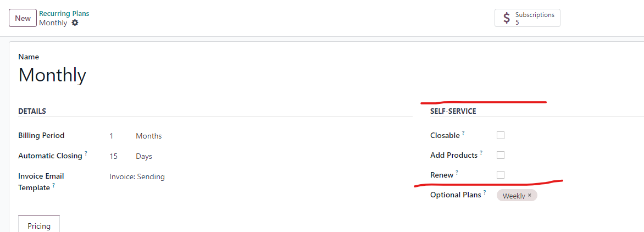
Task: Click the Invoice Email Template help icon
Action: tap(54, 185)
